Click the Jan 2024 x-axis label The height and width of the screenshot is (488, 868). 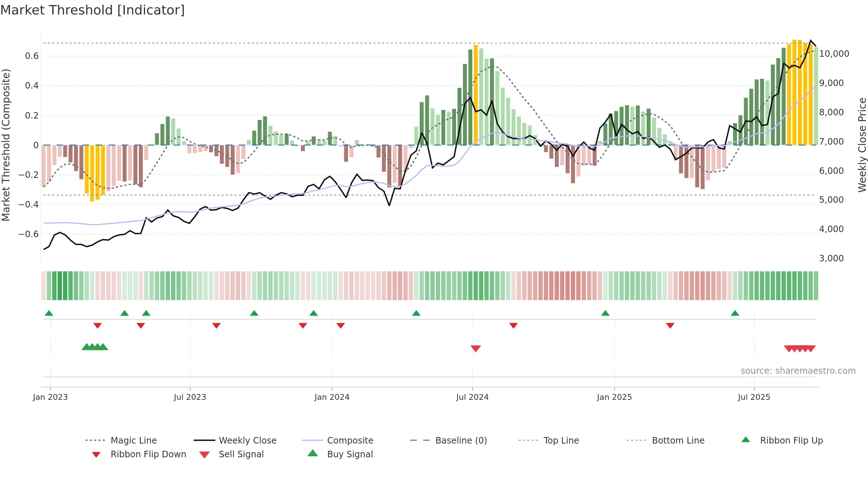(332, 397)
